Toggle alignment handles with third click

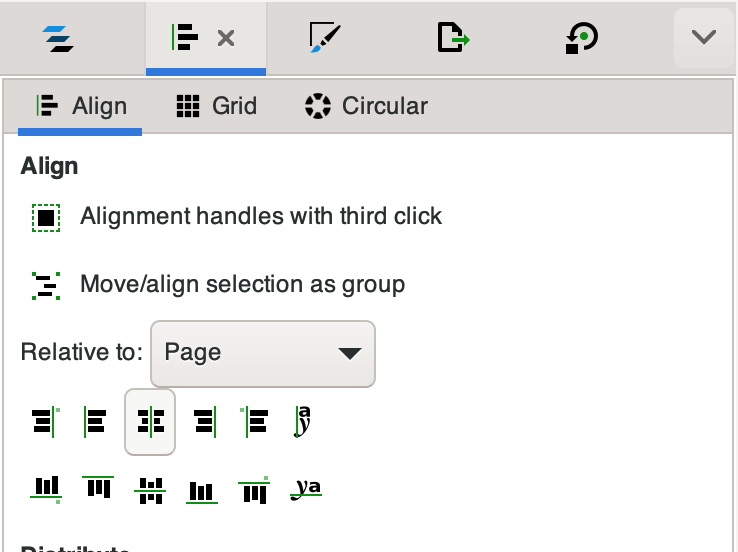click(x=46, y=217)
